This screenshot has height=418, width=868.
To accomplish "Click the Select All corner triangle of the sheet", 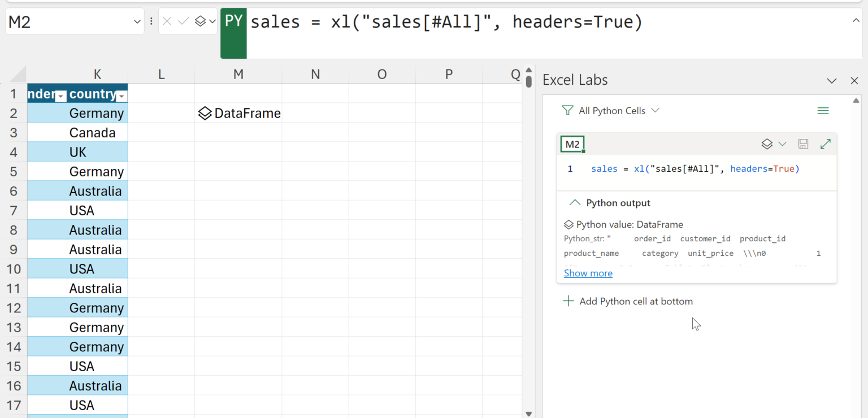I will pos(18,75).
